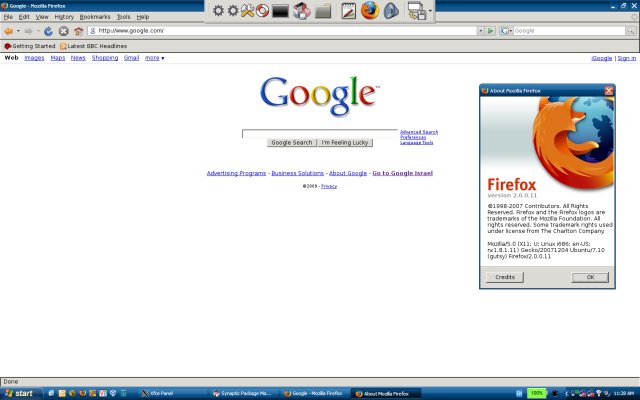Open the View menu

pos(42,17)
